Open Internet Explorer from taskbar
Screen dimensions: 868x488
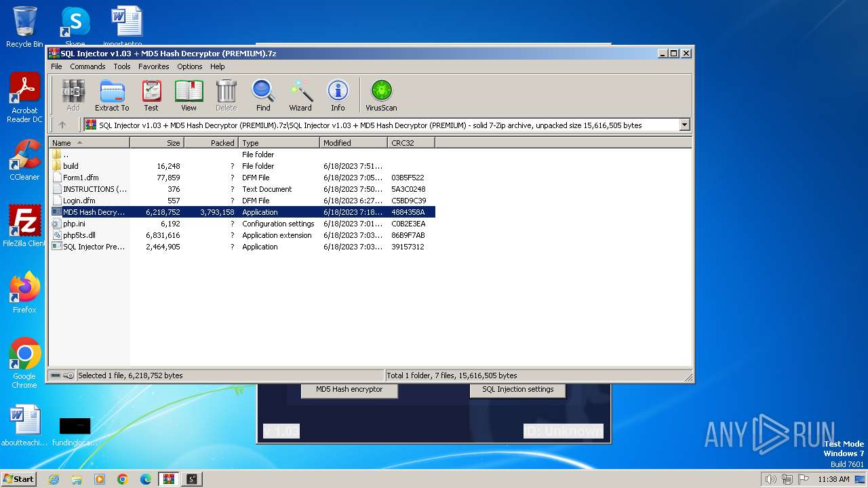54,479
